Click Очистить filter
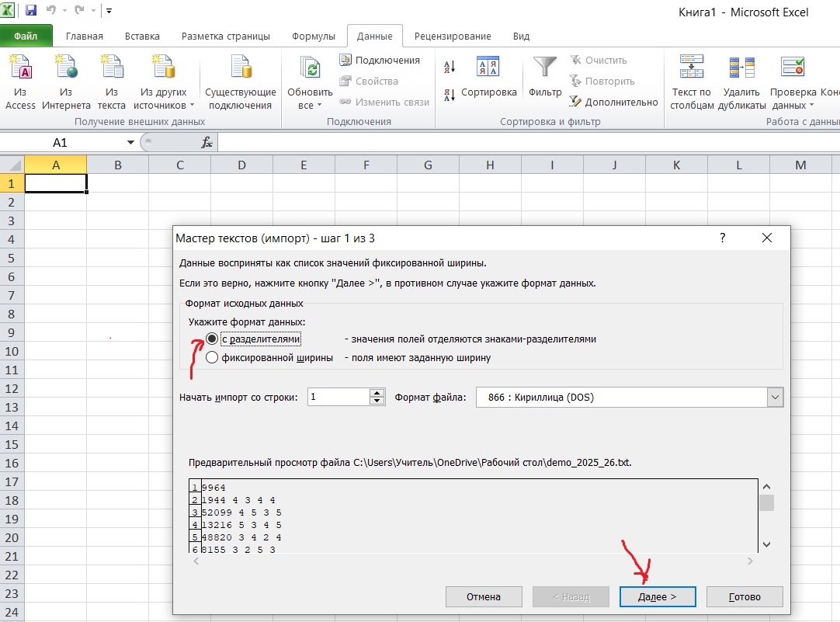The width and height of the screenshot is (840, 622). [599, 60]
